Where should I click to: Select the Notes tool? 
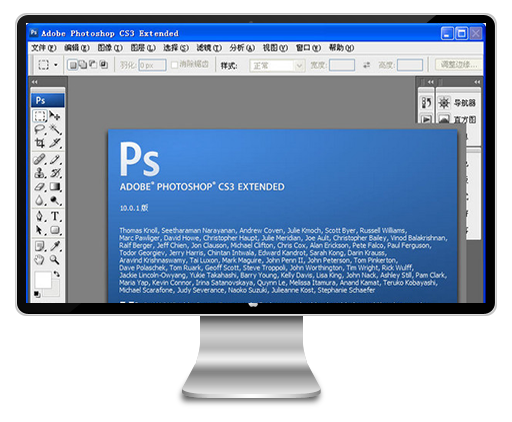pyautogui.click(x=40, y=246)
